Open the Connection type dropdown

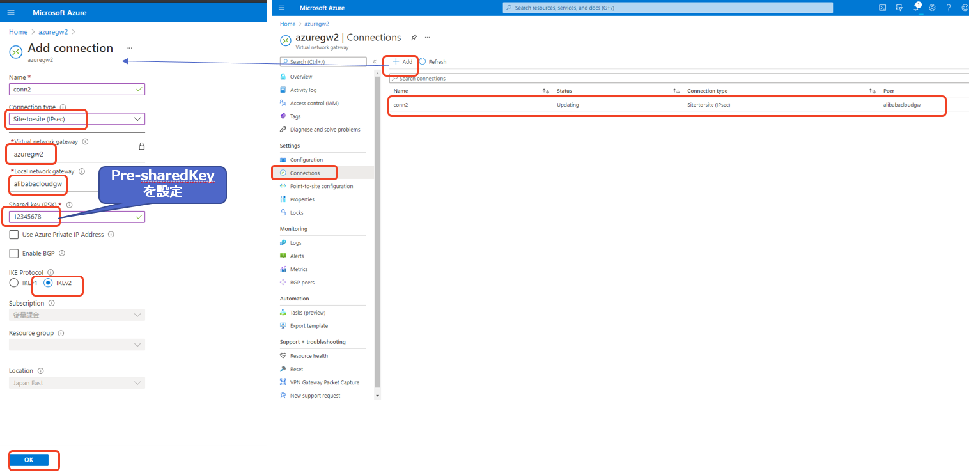point(77,119)
